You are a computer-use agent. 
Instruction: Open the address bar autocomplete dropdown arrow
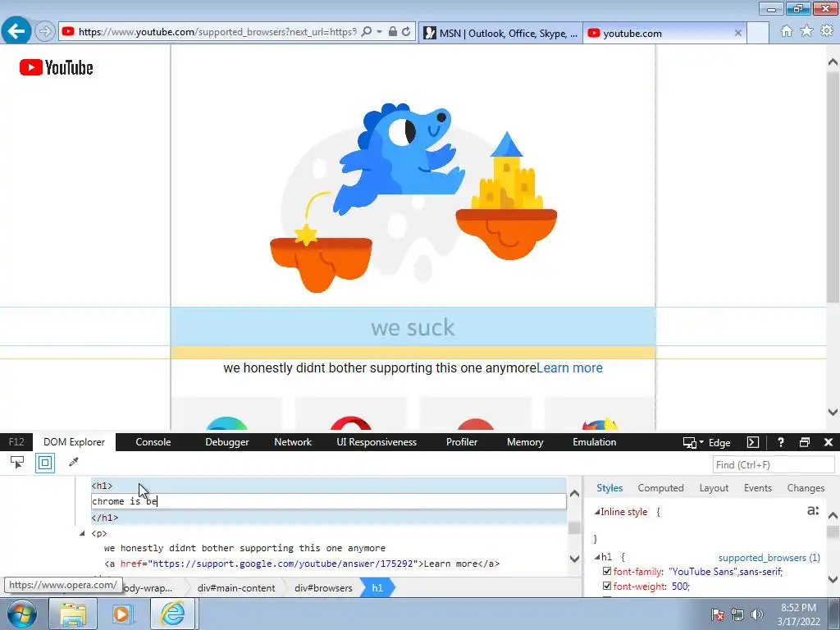379,32
